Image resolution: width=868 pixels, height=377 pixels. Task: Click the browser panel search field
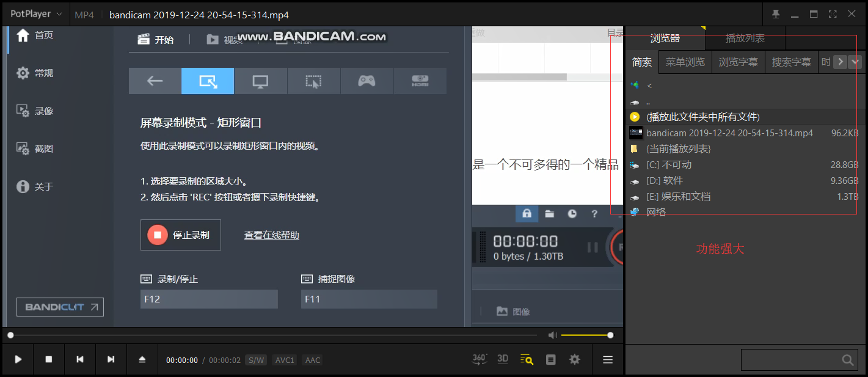(790, 360)
